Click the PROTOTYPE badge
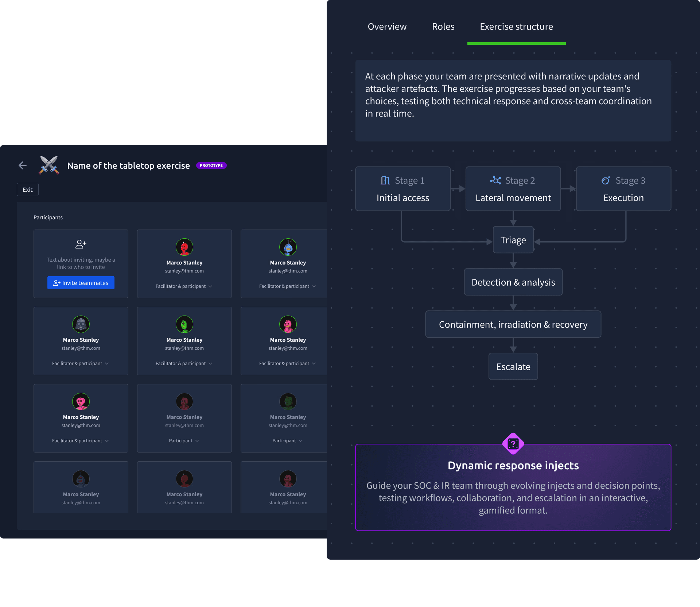 (211, 165)
